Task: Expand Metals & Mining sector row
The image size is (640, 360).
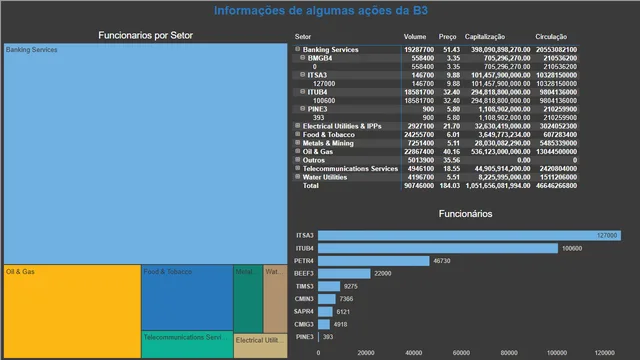Action: [x=298, y=142]
